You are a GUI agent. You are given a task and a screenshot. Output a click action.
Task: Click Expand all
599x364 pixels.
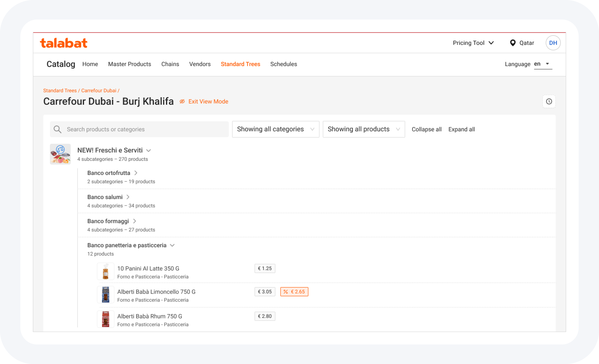pyautogui.click(x=461, y=129)
